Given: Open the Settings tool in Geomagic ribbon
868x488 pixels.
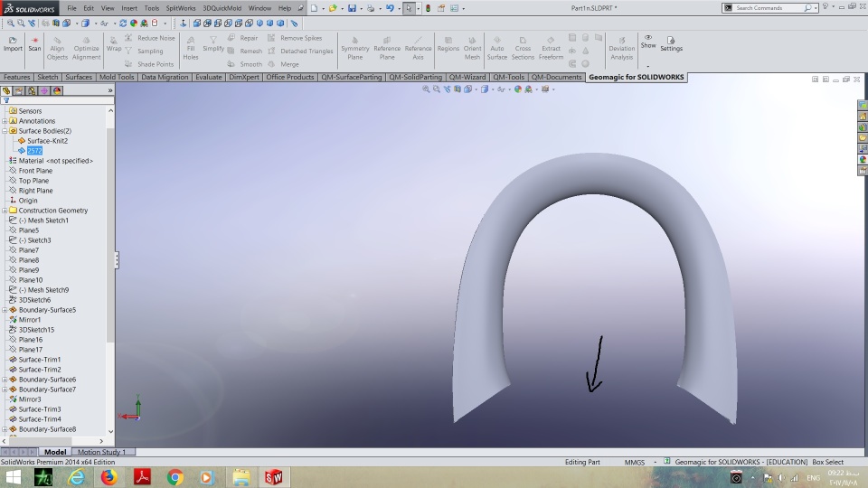Looking at the screenshot, I should [671, 43].
